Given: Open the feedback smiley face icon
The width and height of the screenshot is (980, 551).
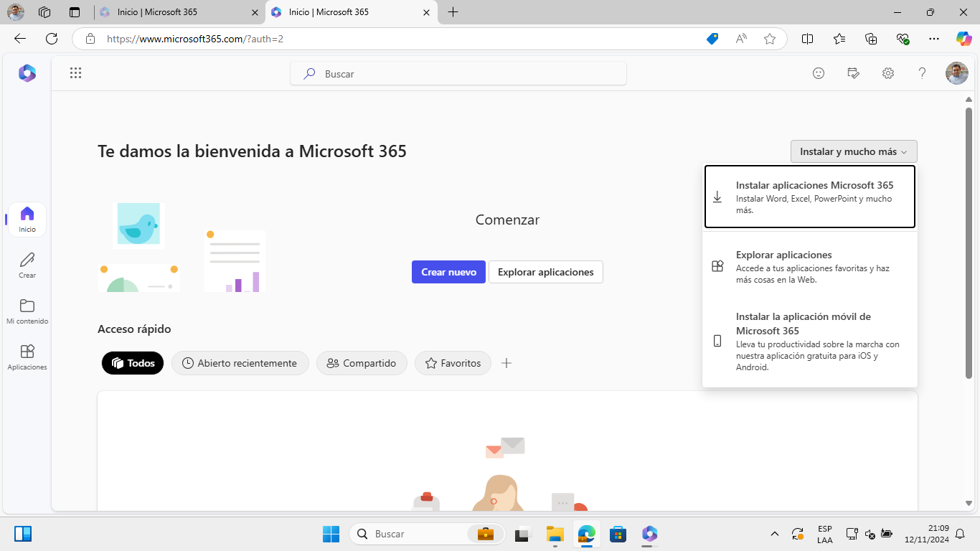Looking at the screenshot, I should [x=819, y=73].
